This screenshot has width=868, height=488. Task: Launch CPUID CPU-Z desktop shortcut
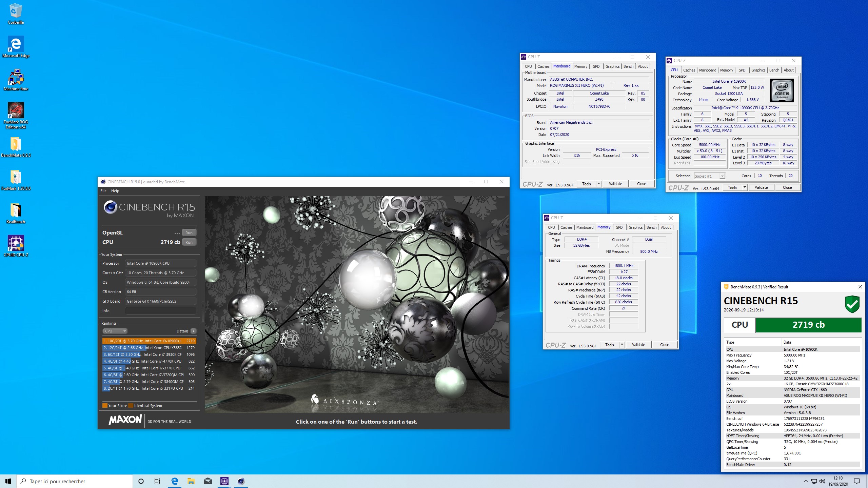16,246
